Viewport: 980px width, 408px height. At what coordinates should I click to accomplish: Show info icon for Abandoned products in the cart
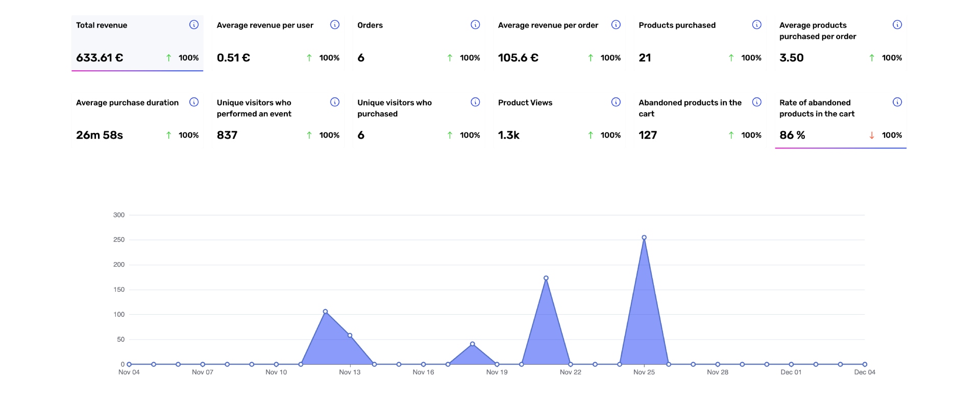(x=757, y=102)
